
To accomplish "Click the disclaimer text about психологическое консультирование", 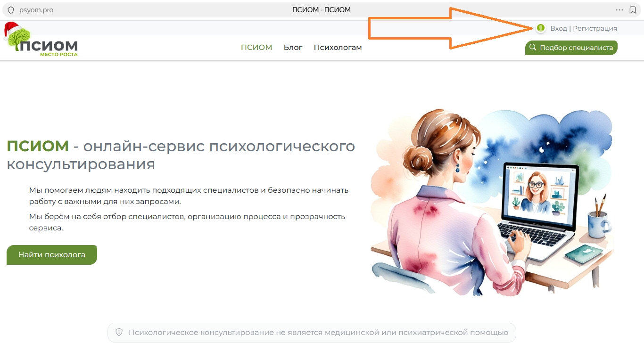I will click(x=318, y=332).
